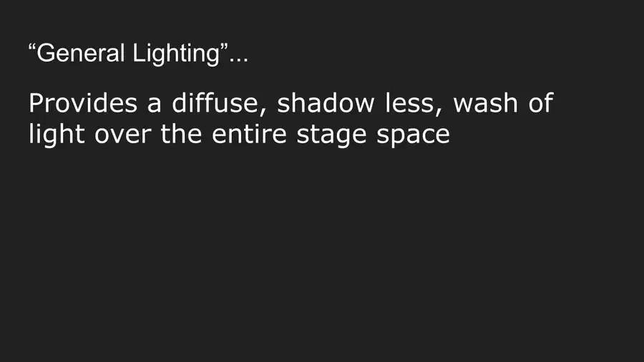
Task: Click the word "light" starting second line
Action: (x=57, y=134)
